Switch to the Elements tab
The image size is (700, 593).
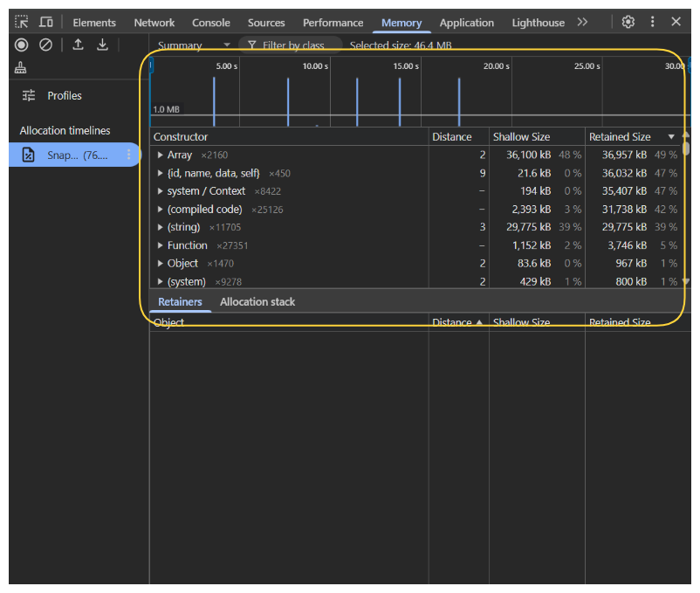[x=94, y=23]
